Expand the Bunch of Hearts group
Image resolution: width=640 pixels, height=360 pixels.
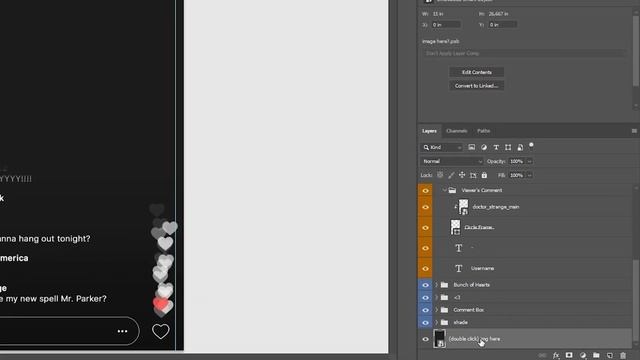point(436,285)
